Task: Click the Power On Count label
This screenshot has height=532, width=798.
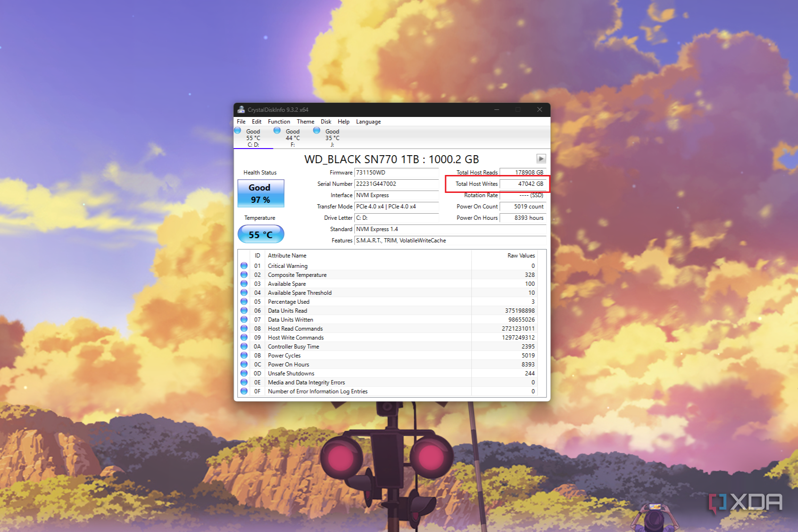Action: [x=477, y=207]
